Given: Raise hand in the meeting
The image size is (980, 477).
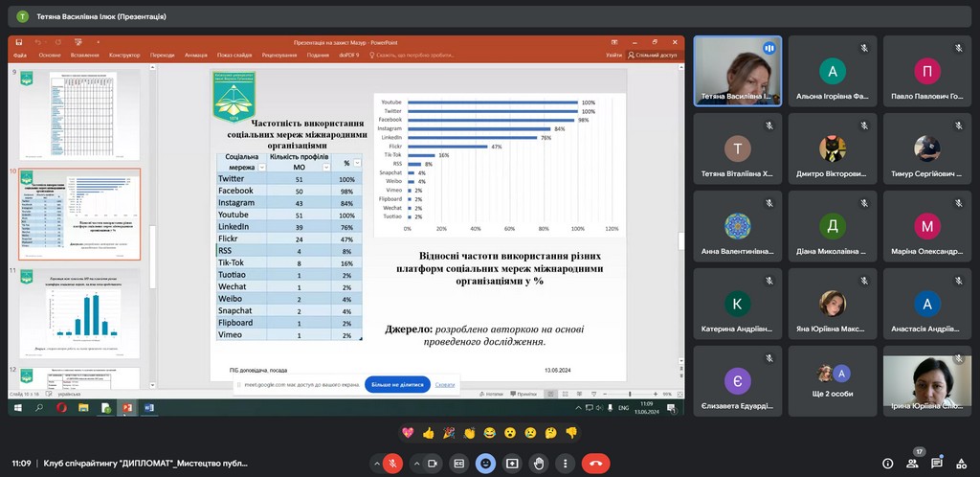Looking at the screenshot, I should tap(538, 463).
